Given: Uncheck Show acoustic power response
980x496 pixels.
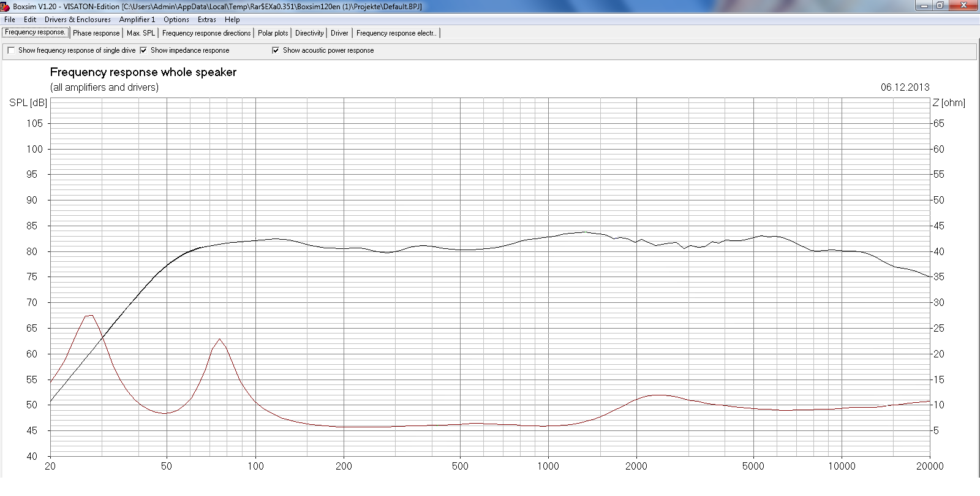Looking at the screenshot, I should coord(276,50).
